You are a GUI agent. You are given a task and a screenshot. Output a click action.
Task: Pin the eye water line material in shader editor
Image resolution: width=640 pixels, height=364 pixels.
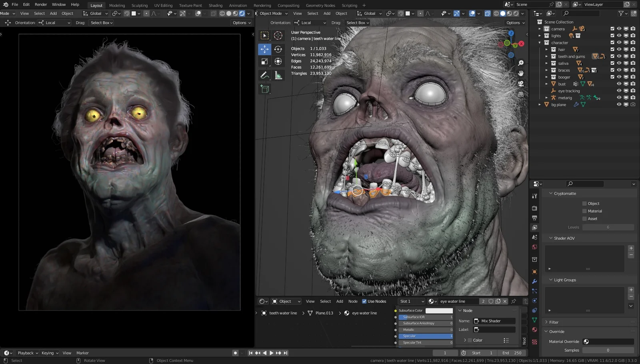pos(513,301)
